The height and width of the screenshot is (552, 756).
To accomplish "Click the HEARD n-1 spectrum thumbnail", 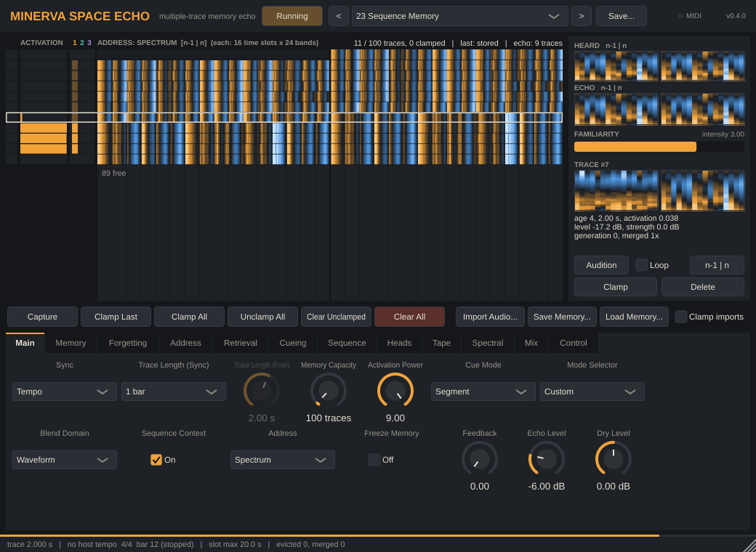I will pyautogui.click(x=616, y=65).
